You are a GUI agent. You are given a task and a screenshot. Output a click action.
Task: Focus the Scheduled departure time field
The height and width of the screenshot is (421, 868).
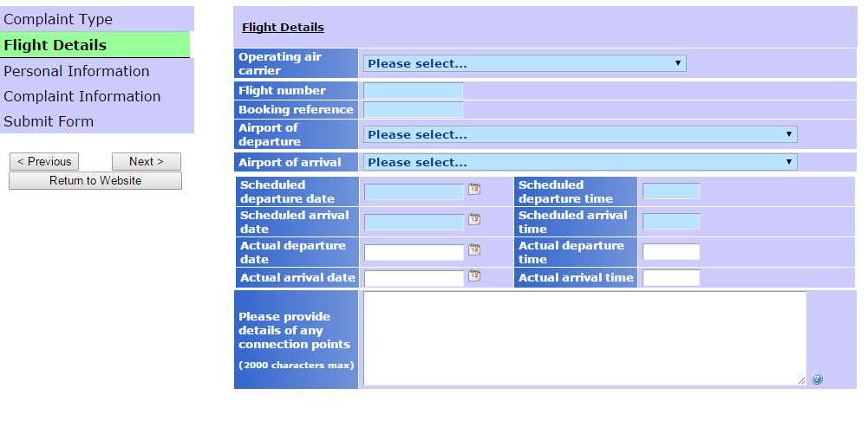coord(670,191)
